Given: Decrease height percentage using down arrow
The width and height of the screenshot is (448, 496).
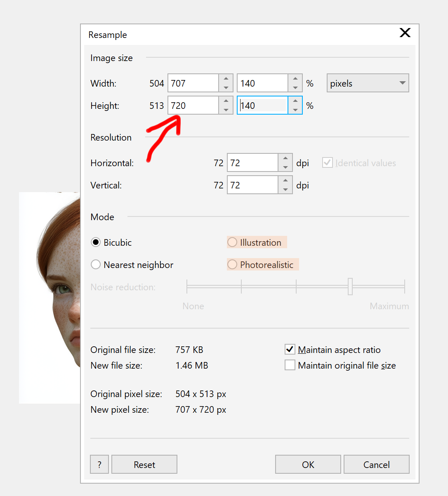Looking at the screenshot, I should pos(295,110).
